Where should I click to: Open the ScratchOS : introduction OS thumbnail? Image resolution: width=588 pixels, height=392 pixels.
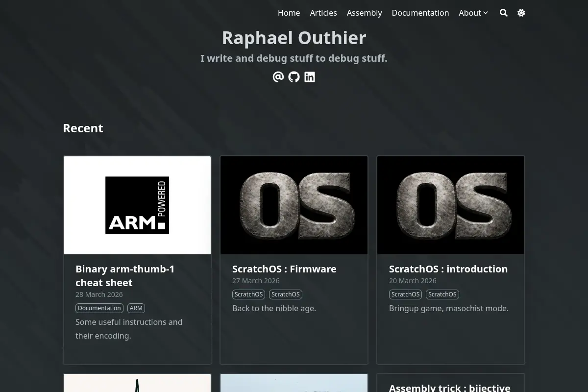tap(451, 205)
